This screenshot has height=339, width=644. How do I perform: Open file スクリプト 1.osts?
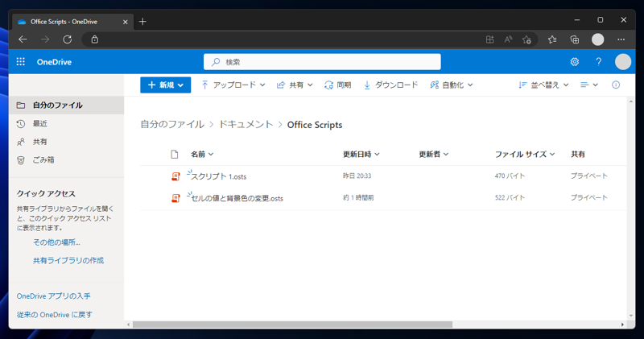[218, 176]
